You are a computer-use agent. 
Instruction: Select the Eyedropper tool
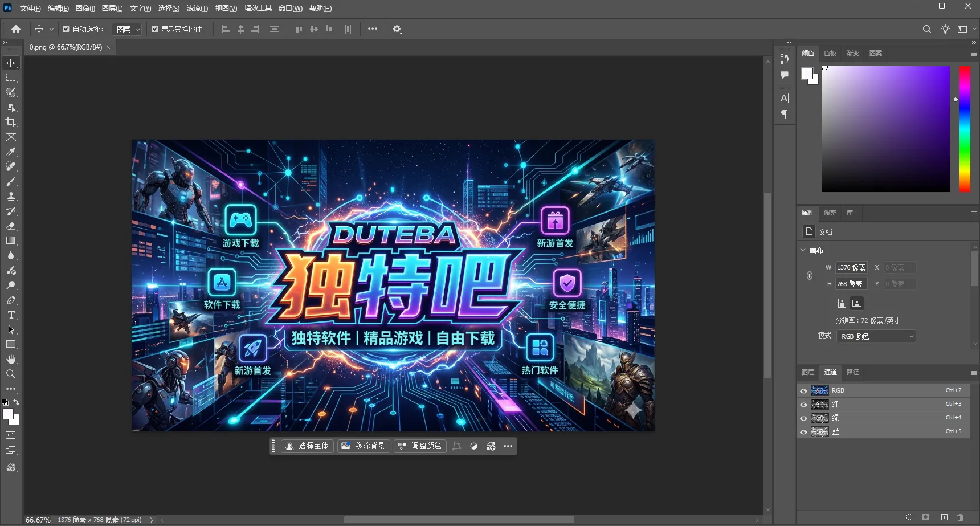10,152
